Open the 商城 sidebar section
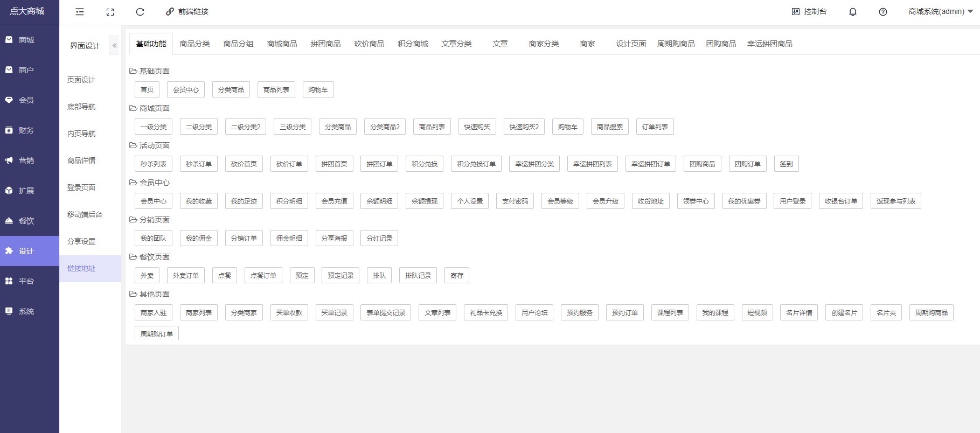 [x=30, y=40]
